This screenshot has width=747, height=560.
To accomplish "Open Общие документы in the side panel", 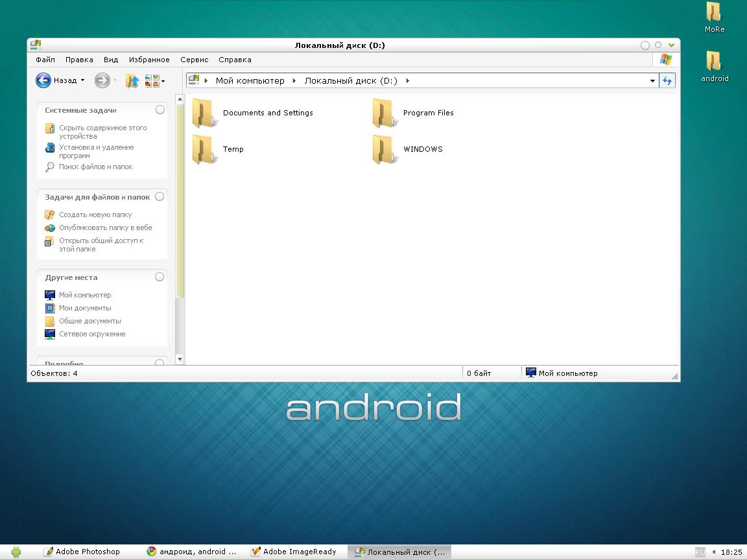I will (x=83, y=321).
